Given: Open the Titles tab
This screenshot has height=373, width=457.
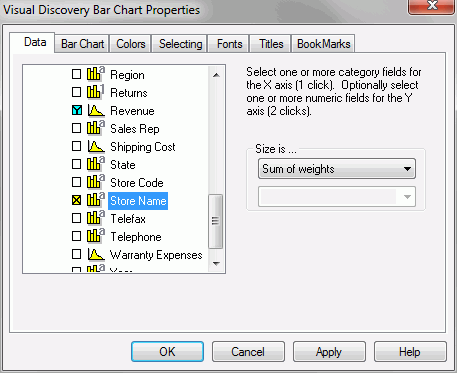Looking at the screenshot, I should (x=271, y=44).
